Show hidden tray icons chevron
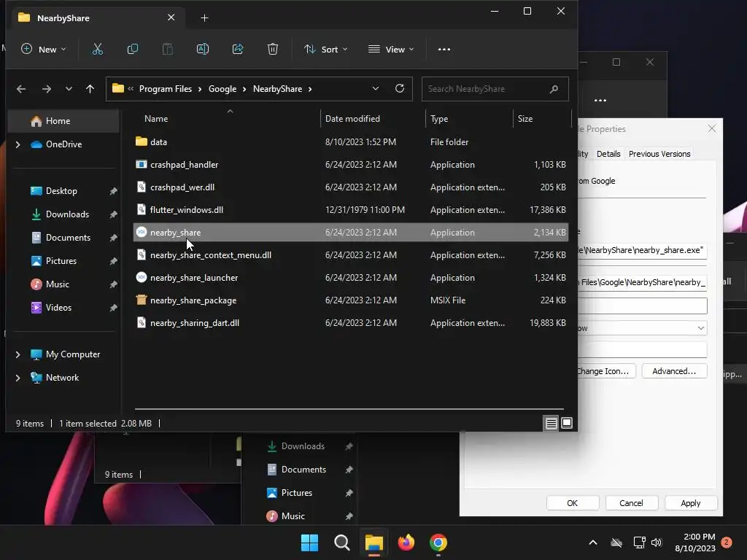This screenshot has width=747, height=560. pos(593,542)
